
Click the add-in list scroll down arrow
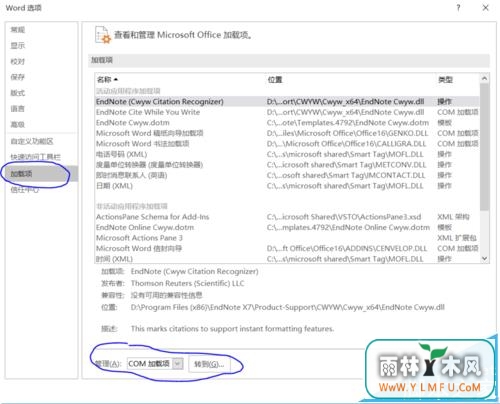click(x=485, y=258)
